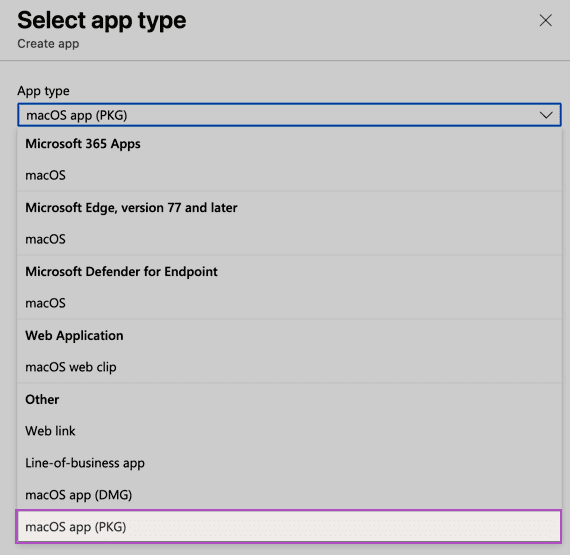Image resolution: width=570 pixels, height=555 pixels.
Task: Click the Create app subtitle text
Action: [48, 44]
